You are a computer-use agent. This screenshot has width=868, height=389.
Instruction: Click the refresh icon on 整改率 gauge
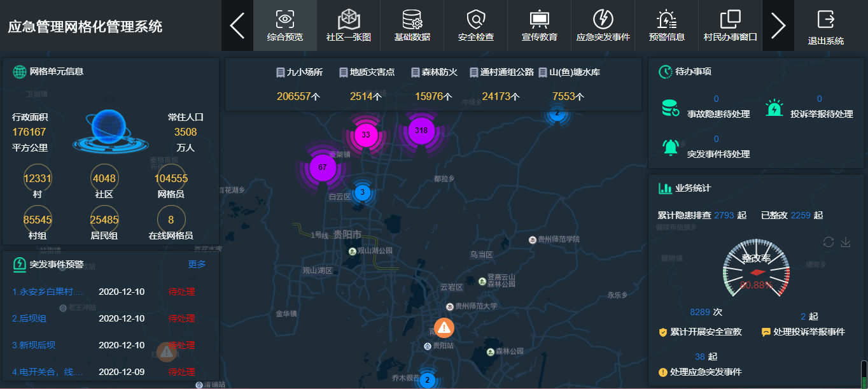(829, 242)
